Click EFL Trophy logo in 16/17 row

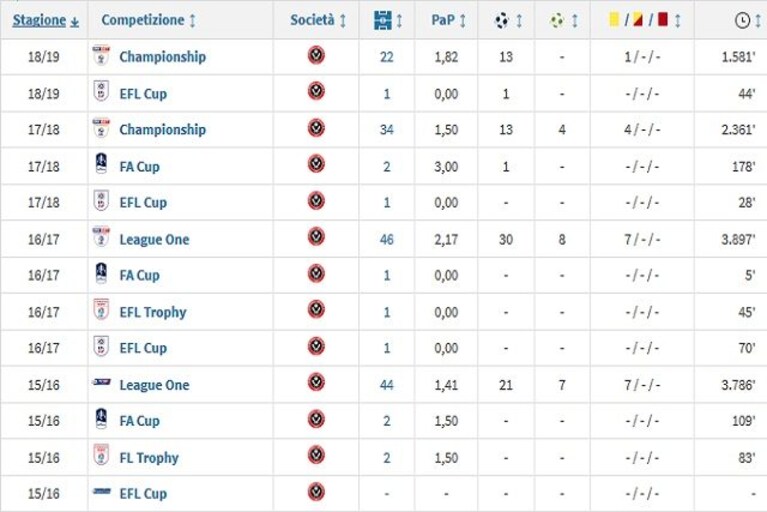coord(101,310)
